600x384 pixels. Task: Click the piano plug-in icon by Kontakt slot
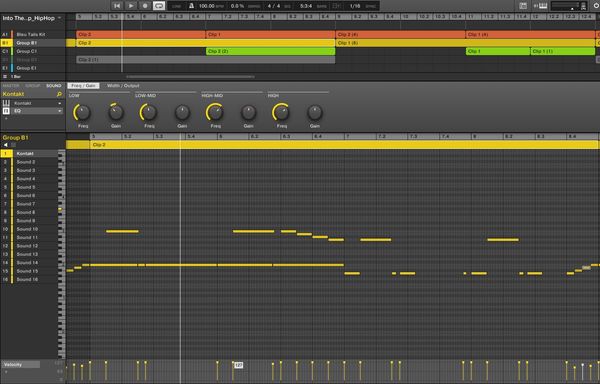6,103
